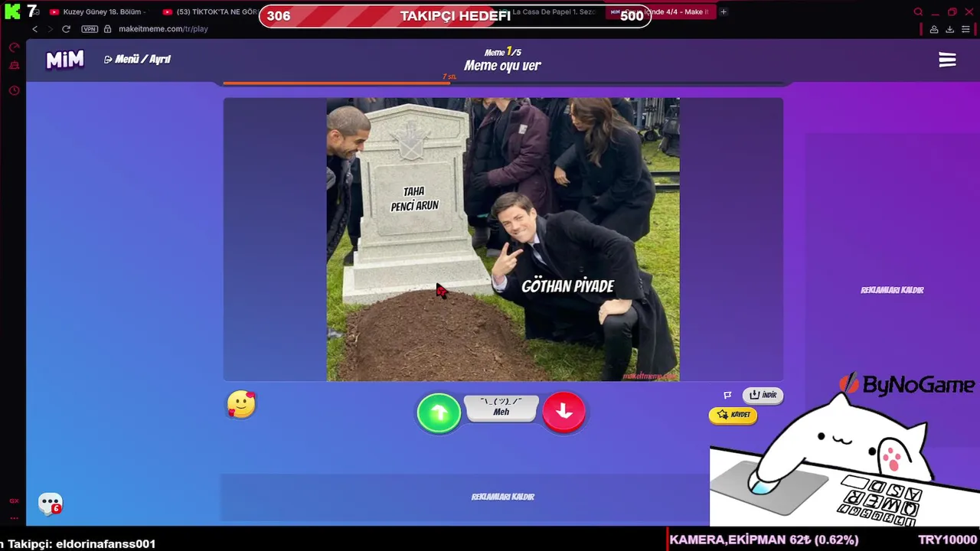Screen dimensions: 980x551
Task: Click the Menü / Ayrıl link
Action: 137,60
